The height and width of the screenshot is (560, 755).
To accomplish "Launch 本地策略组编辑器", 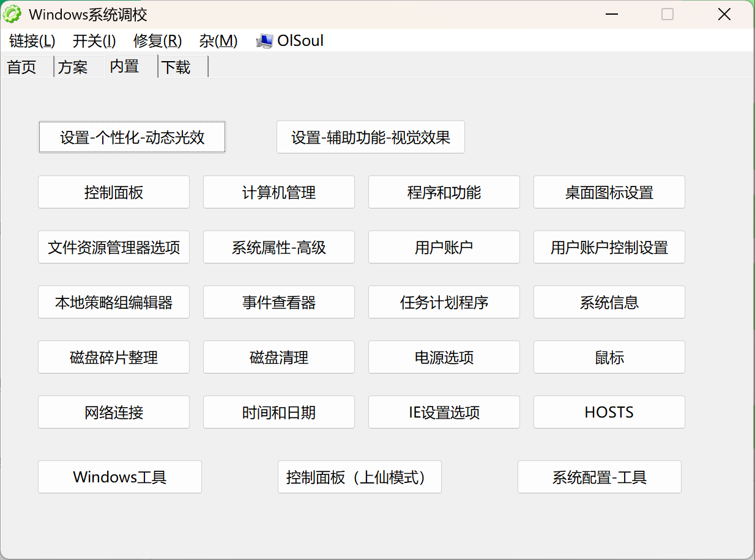I will (114, 302).
